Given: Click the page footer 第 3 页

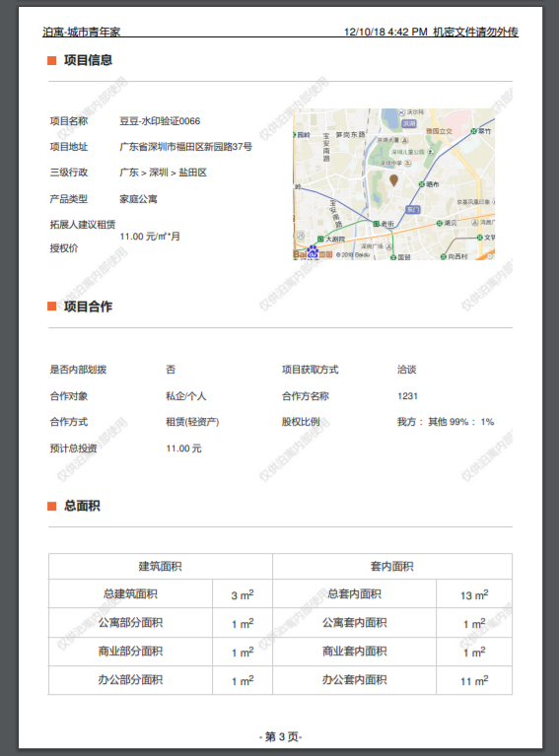Looking at the screenshot, I should click(x=280, y=736).
